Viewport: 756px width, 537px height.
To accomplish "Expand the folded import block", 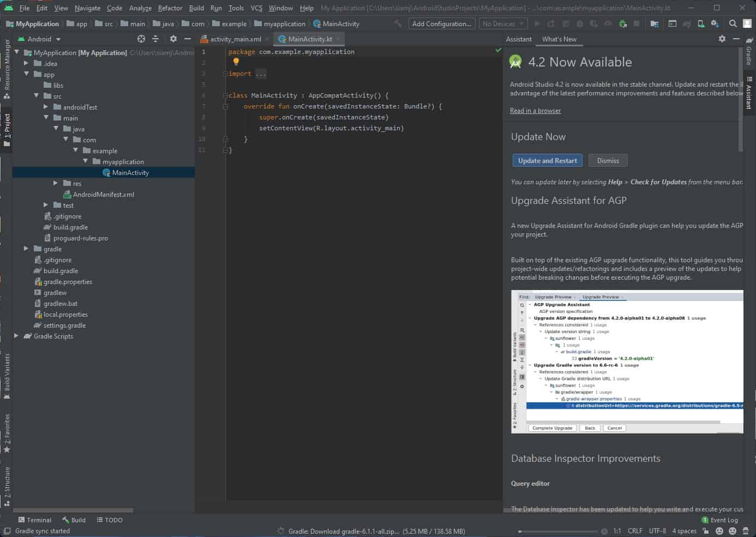I will pos(225,74).
